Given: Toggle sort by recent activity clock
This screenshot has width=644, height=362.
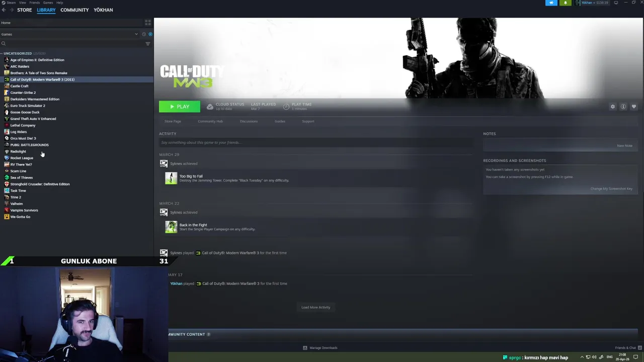Looking at the screenshot, I should click(144, 34).
